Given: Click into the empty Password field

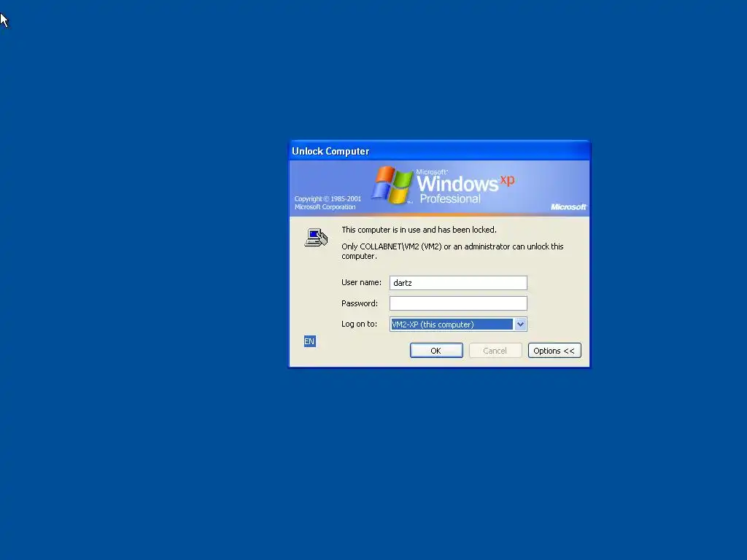Looking at the screenshot, I should (x=458, y=303).
